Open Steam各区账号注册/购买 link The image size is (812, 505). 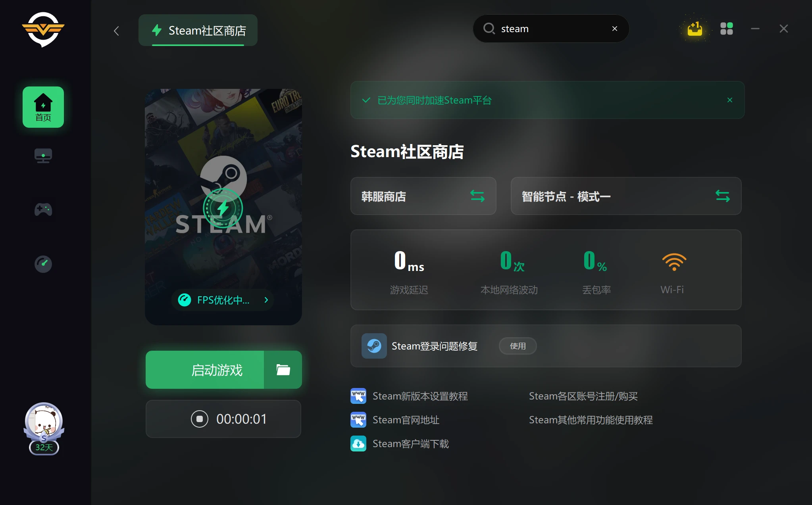583,396
